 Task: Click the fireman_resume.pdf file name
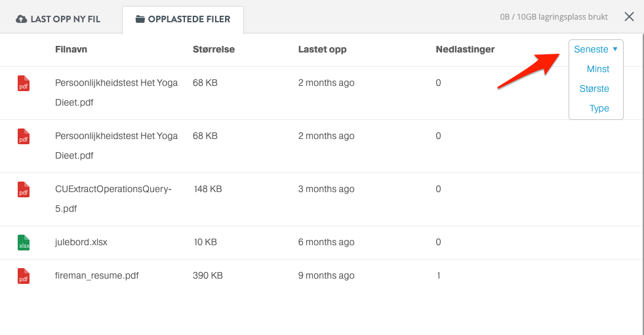tap(96, 275)
